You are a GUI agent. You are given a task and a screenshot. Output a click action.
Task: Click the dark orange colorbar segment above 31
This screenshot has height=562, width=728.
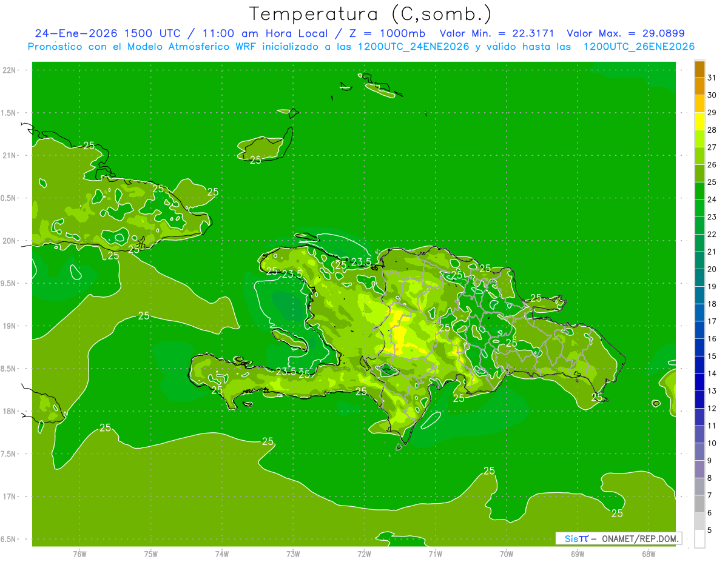[x=699, y=69]
